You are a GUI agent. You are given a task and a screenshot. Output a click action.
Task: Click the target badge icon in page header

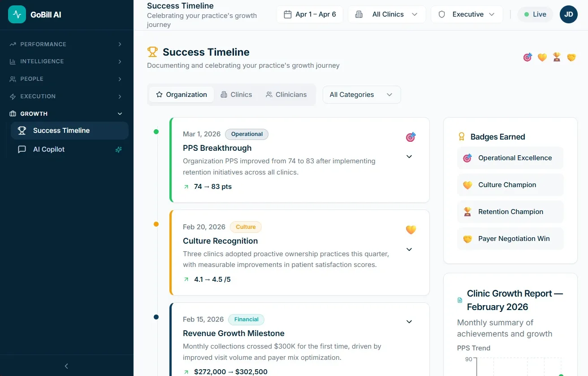coord(527,57)
